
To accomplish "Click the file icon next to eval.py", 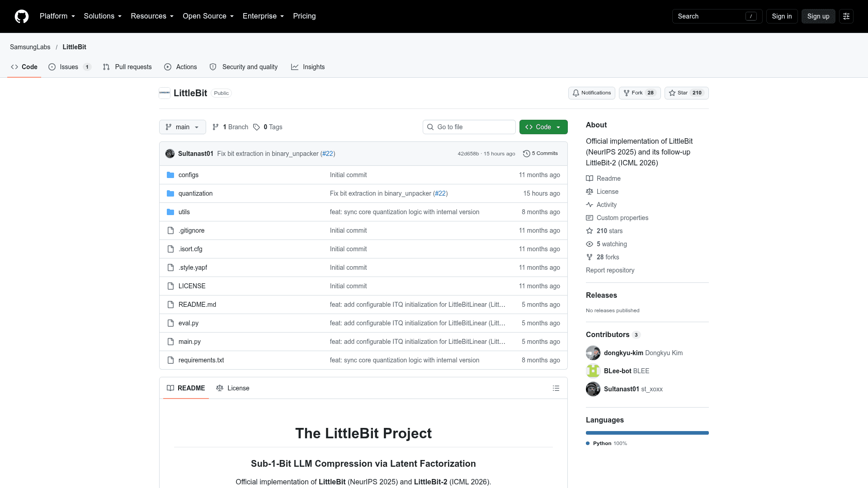I will [x=170, y=323].
